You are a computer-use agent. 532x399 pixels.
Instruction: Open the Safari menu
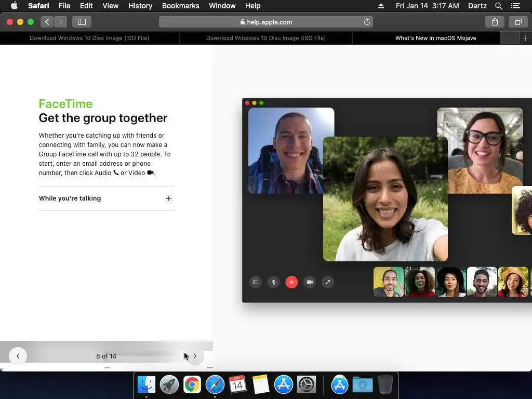point(38,6)
